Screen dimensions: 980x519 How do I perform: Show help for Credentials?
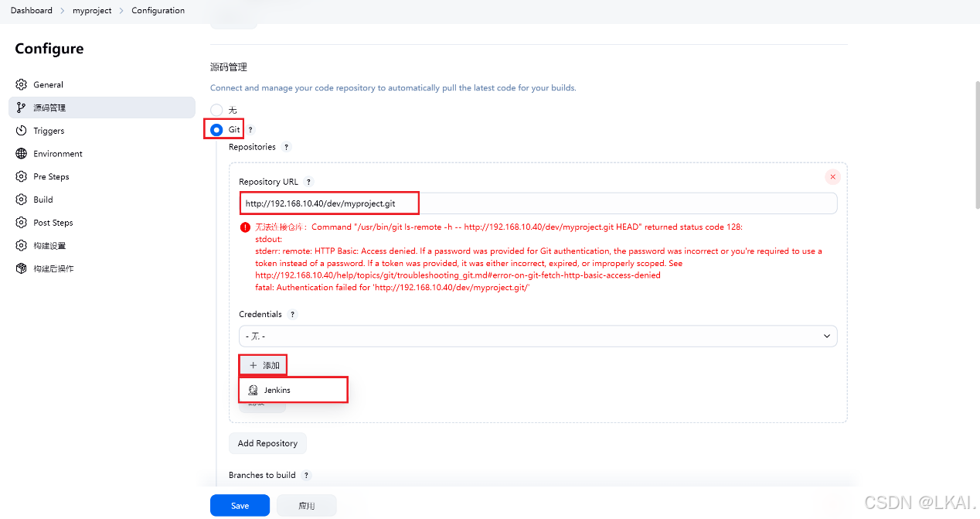point(292,315)
